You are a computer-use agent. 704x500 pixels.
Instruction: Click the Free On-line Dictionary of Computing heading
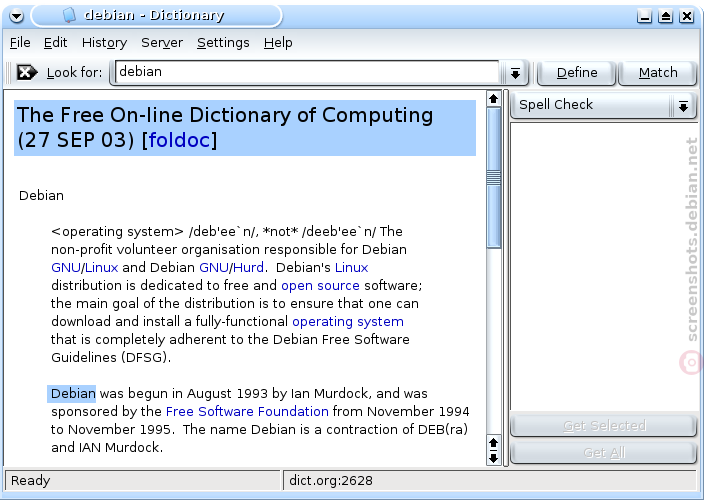tap(245, 128)
